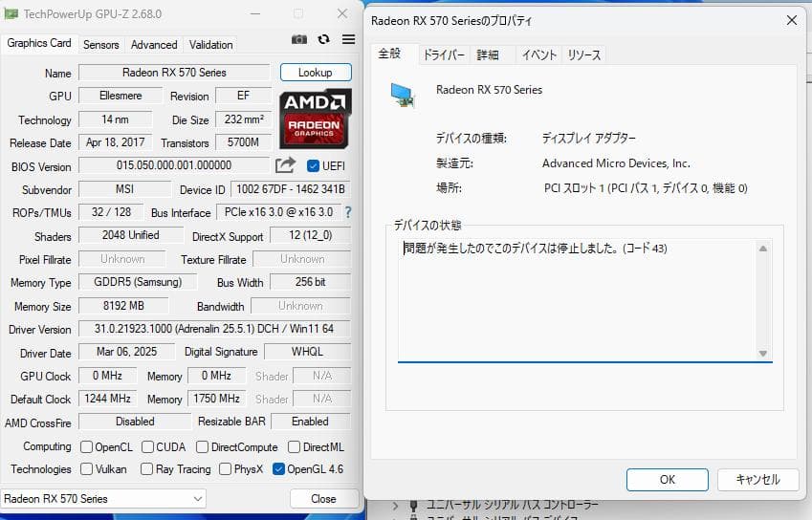Switch to the Validation tab
The height and width of the screenshot is (520, 812).
click(210, 45)
